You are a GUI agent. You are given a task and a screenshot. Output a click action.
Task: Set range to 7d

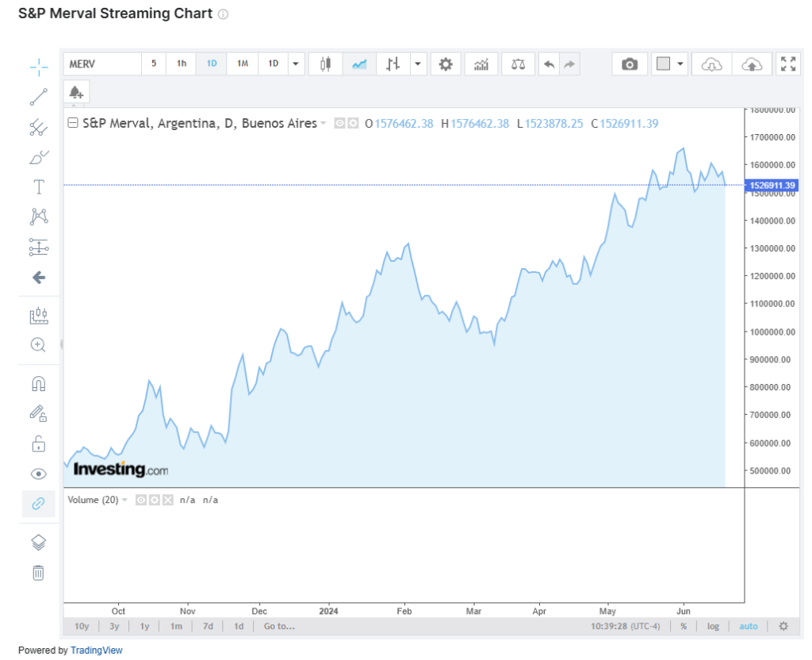pos(208,627)
